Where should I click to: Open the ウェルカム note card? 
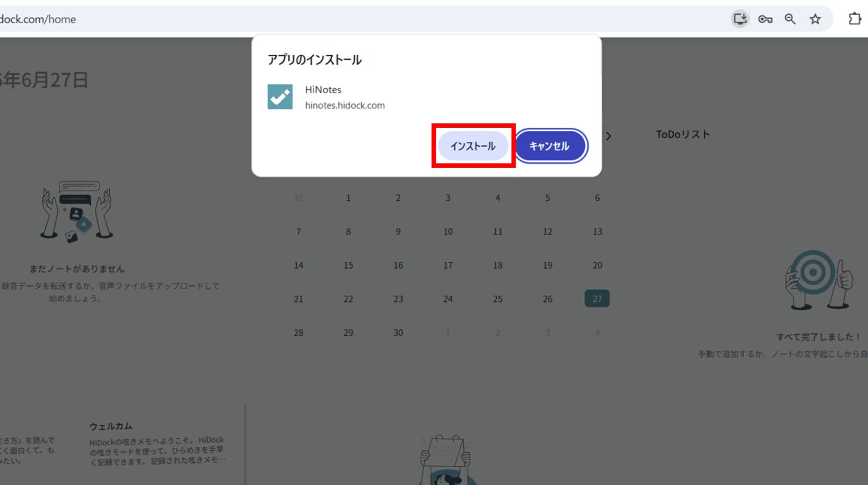click(157, 443)
